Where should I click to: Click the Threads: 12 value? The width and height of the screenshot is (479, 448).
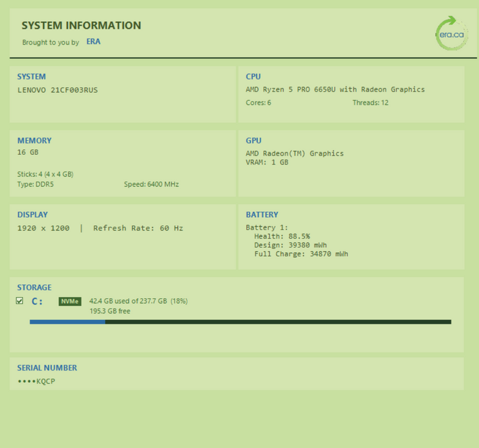click(x=371, y=102)
